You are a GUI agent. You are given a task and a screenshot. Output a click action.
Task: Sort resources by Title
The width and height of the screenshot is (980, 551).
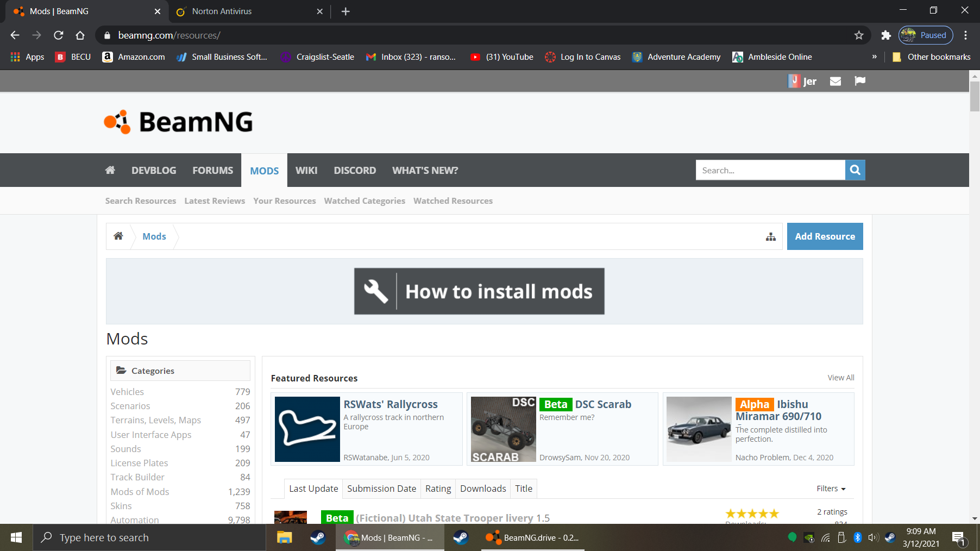click(x=524, y=489)
